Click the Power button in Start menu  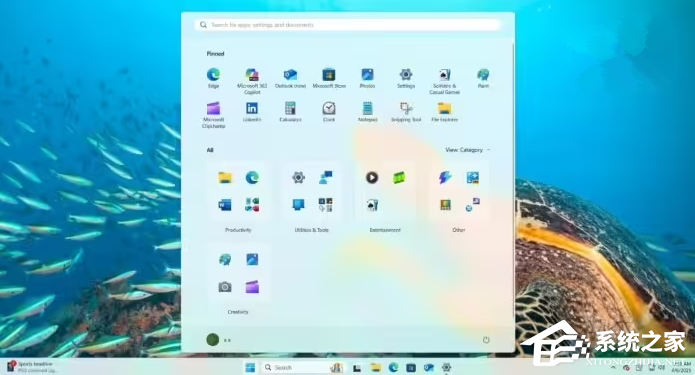point(486,340)
